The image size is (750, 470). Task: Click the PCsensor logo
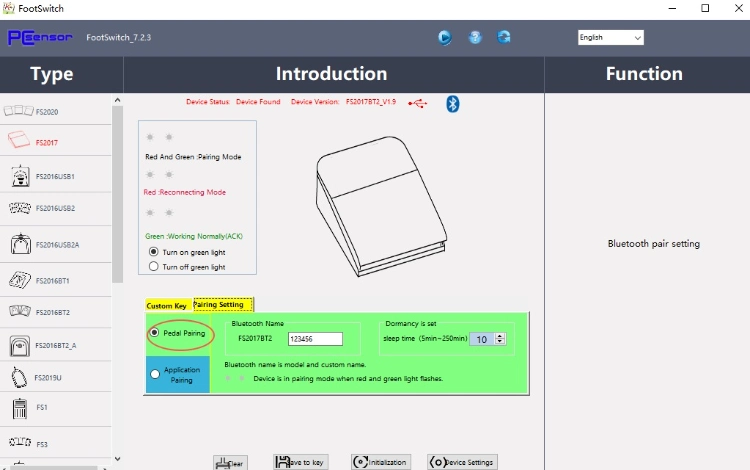pyautogui.click(x=40, y=37)
